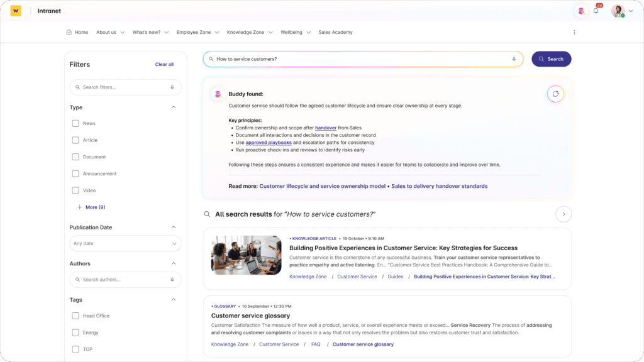Screen dimensions: 644x362
Task: Open the Any date publication dropdown
Action: pos(125,243)
